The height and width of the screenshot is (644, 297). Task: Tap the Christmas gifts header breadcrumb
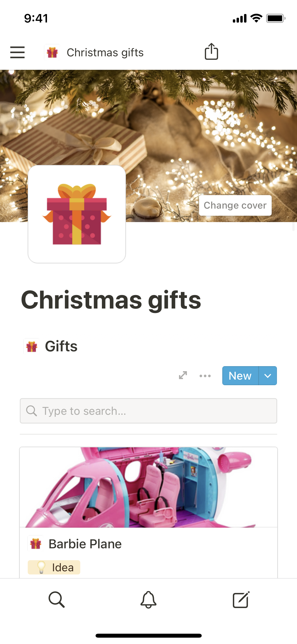(105, 53)
